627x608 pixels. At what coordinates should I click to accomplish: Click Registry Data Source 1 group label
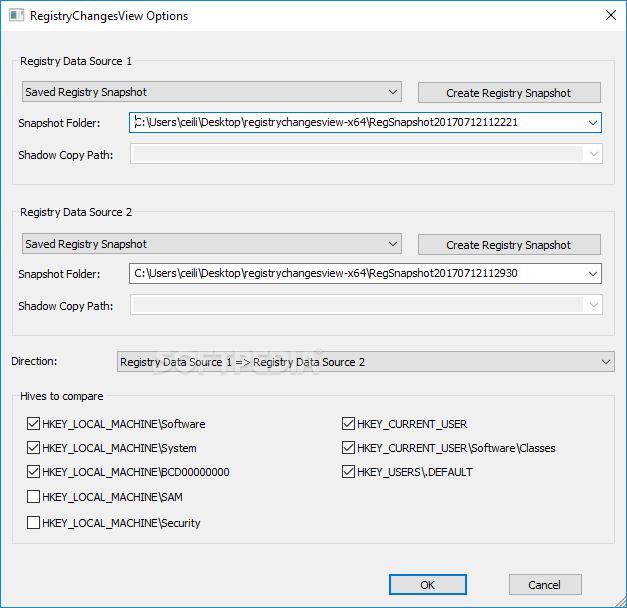tap(76, 61)
